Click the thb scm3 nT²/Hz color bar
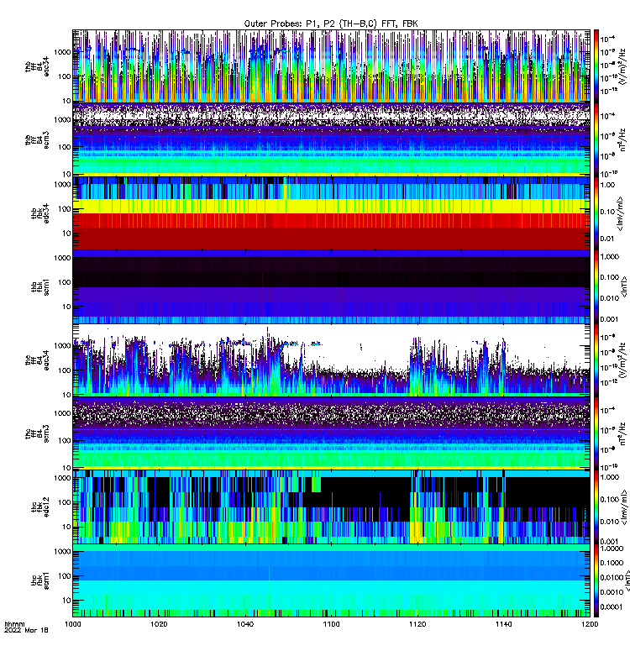Screen dimensions: 630x672 (596, 139)
